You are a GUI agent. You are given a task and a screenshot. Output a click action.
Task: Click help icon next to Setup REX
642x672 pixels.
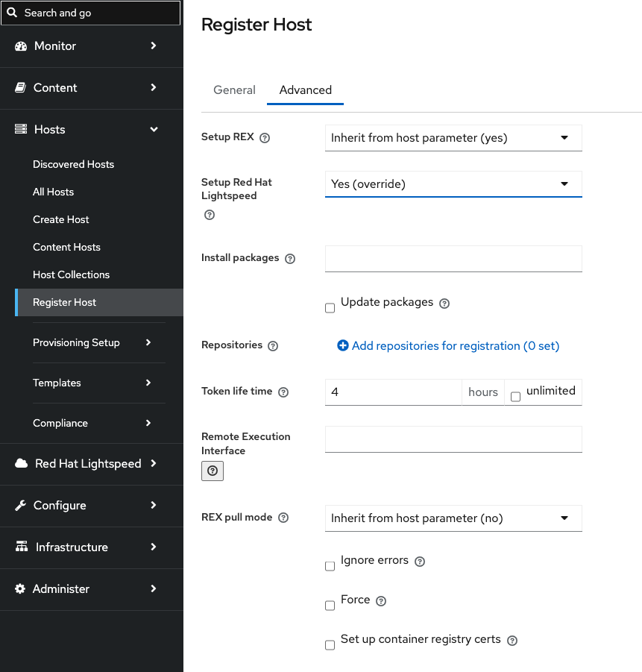(265, 138)
